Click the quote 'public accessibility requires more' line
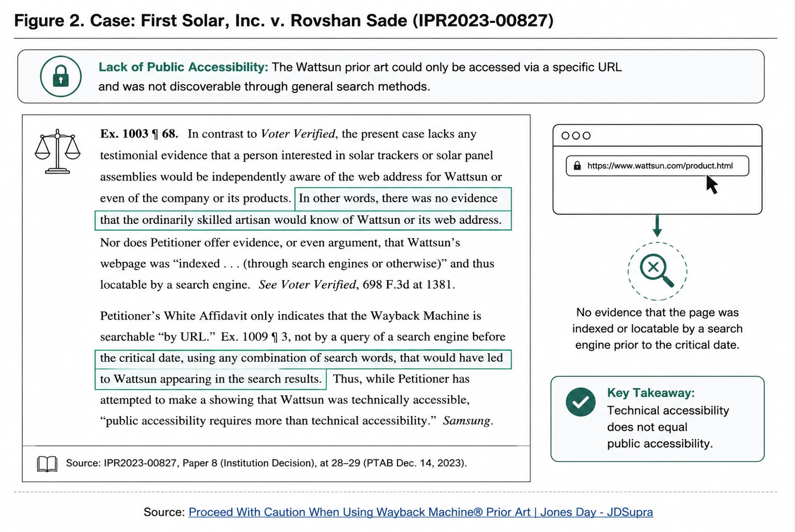795x532 pixels. click(x=296, y=421)
